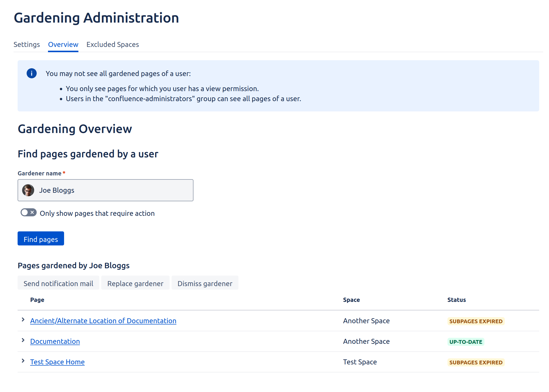Click the blue info icon in banner

[32, 73]
